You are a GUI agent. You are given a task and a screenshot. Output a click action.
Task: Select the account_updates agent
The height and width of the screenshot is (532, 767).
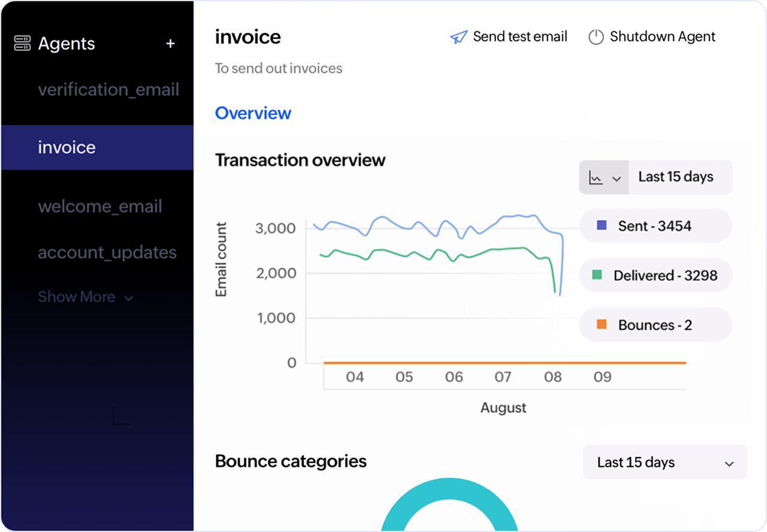tap(107, 252)
